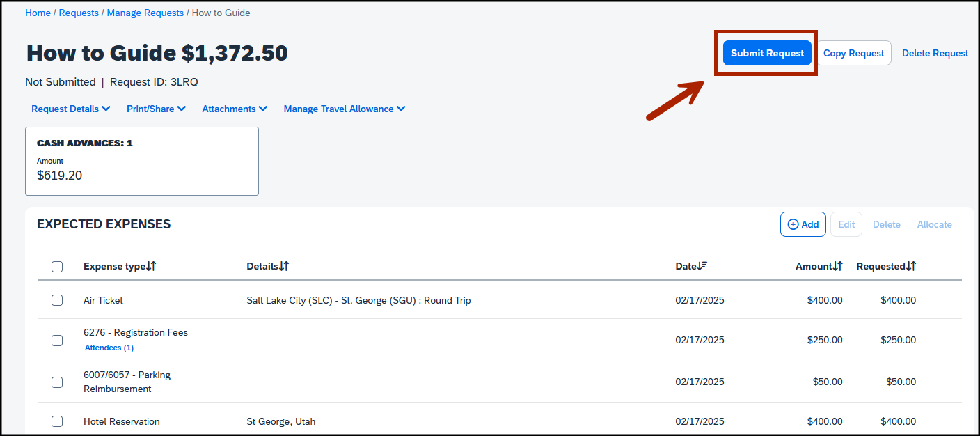Click the $250.00 amount in Registration Fees row
Viewport: 980px width, 436px height.
tap(825, 340)
